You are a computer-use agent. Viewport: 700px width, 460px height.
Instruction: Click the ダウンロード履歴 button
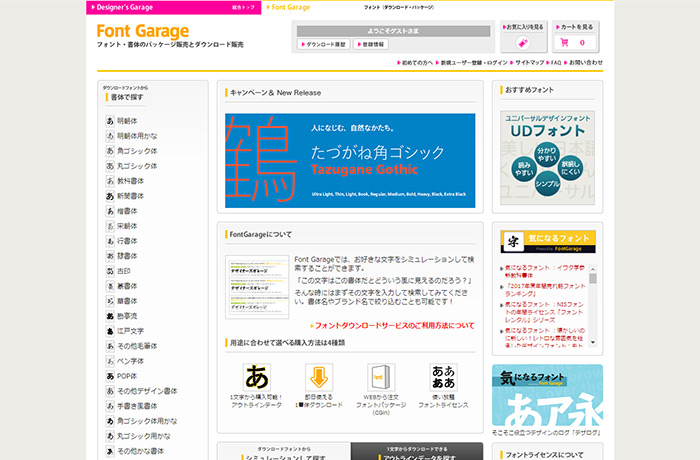point(324,44)
